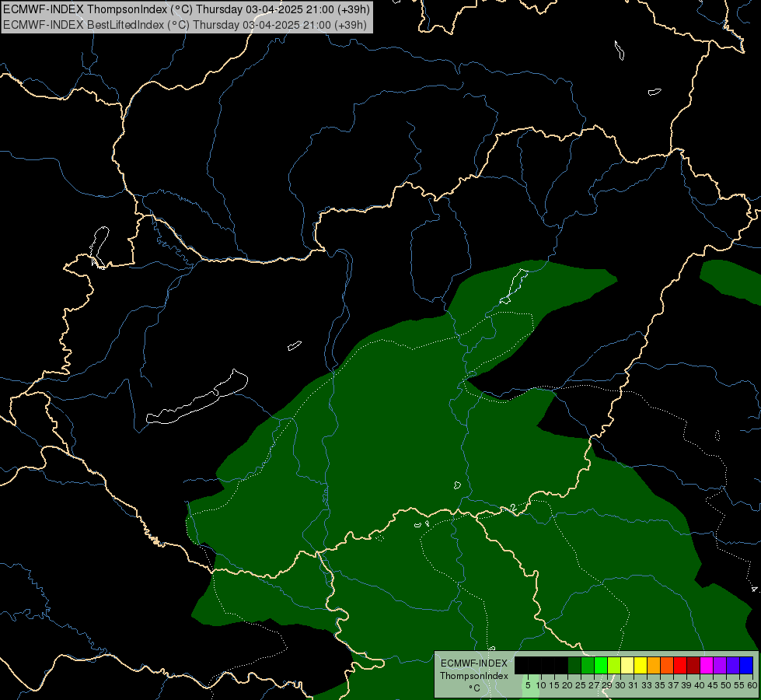Click the legend tick value '60'
This screenshot has height=700, width=761.
coord(752,685)
